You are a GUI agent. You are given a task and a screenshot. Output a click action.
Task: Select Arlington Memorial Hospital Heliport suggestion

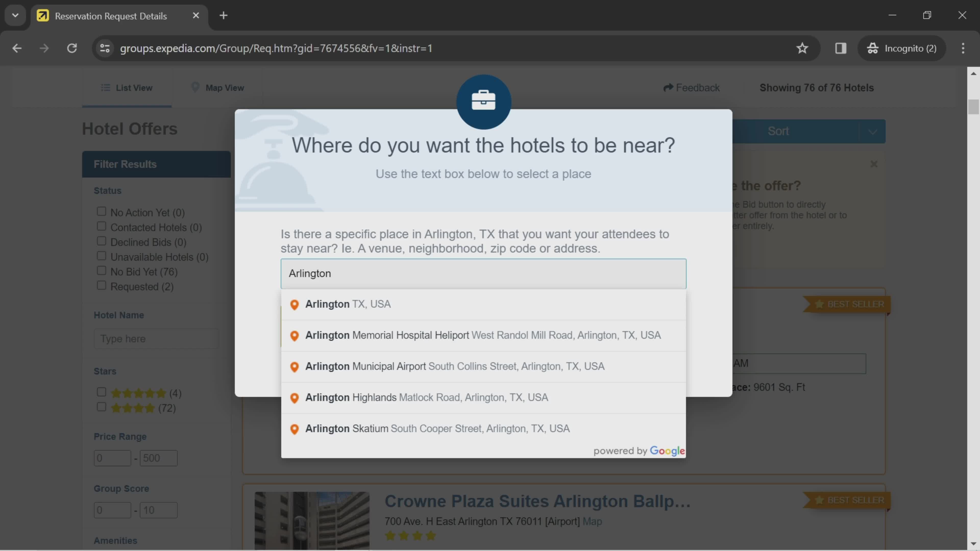[x=484, y=335]
